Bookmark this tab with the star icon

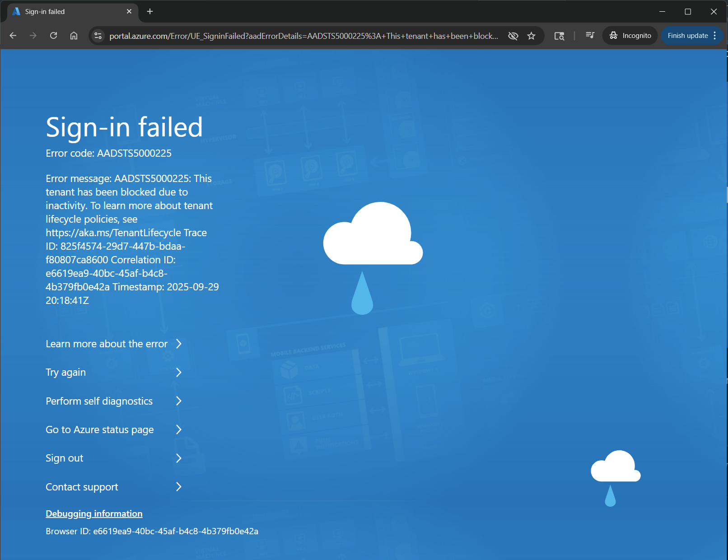[532, 36]
